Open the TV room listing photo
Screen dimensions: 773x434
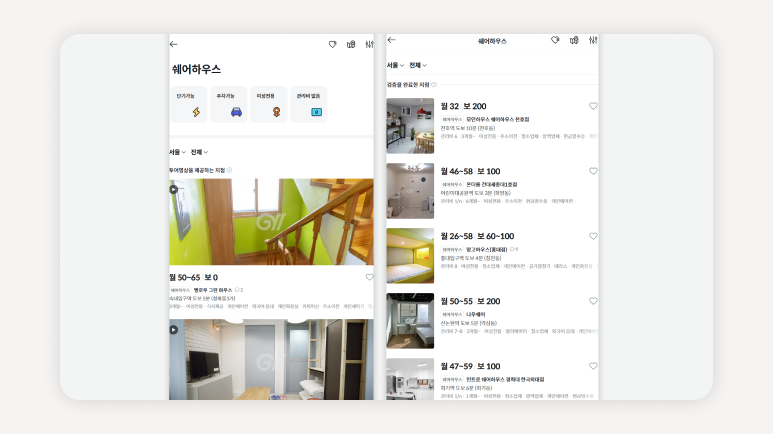pos(271,360)
